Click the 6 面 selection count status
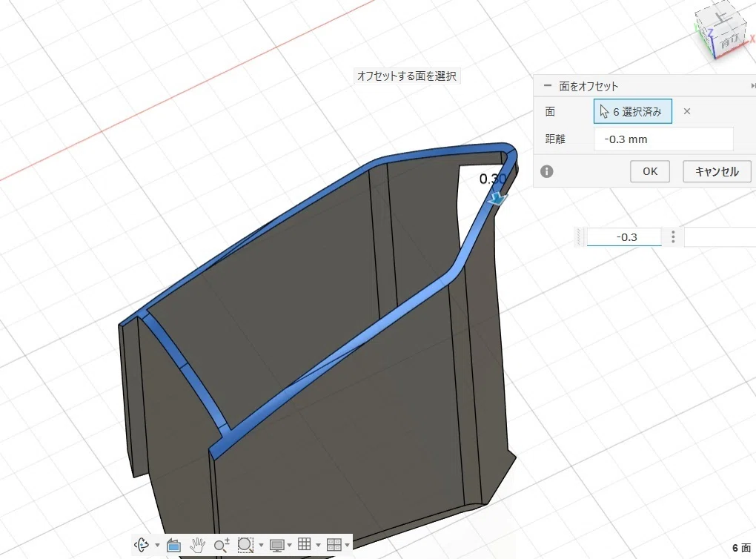Screen dimensions: 756x559 click(x=741, y=548)
